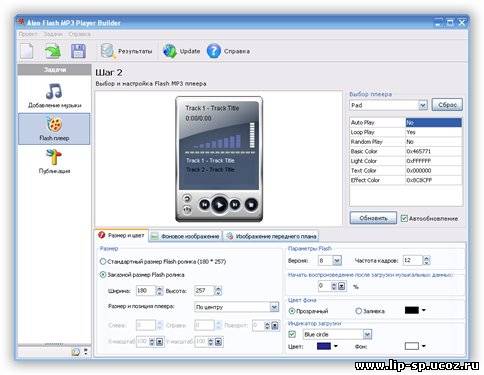Expand the Blue circle indicator dropdown
The image size is (484, 375).
click(367, 334)
